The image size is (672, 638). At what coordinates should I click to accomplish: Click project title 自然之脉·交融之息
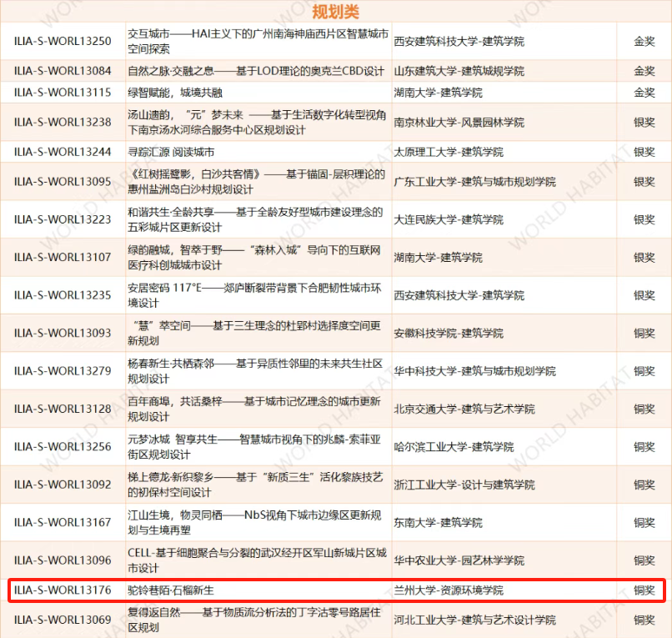click(x=256, y=71)
